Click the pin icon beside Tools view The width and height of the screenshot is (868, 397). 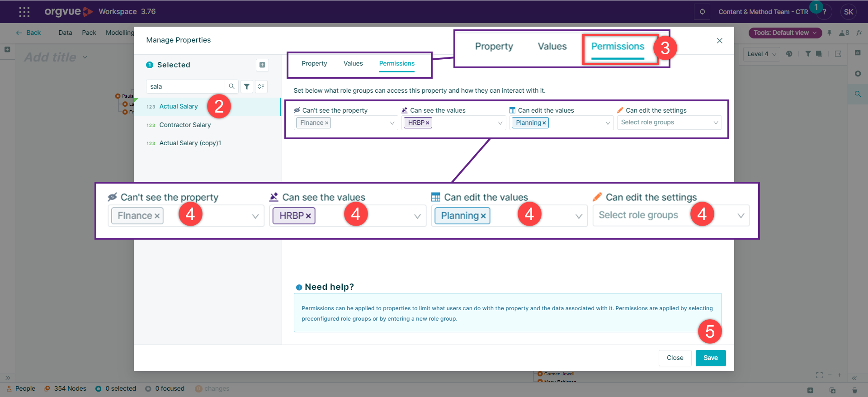pyautogui.click(x=829, y=33)
